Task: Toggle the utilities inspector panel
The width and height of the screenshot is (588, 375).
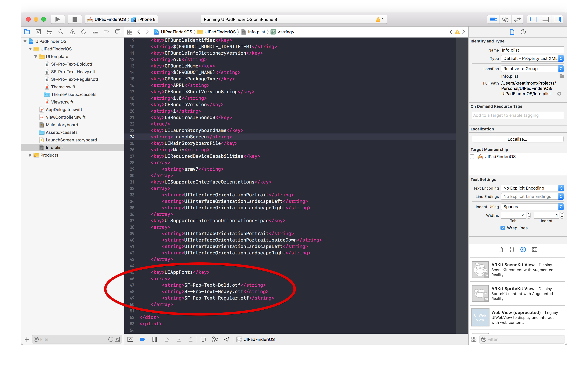Action: click(x=557, y=19)
